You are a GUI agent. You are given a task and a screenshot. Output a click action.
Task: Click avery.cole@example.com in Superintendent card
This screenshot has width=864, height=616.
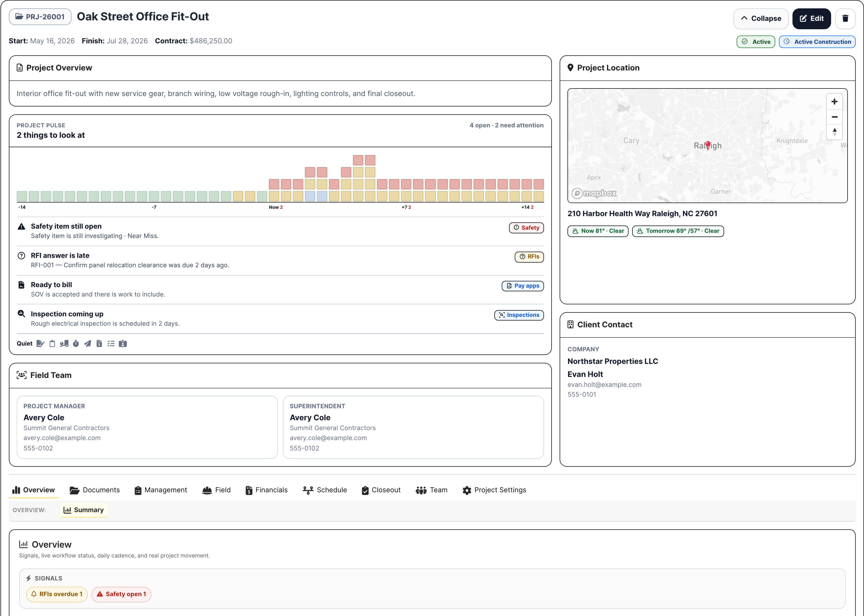tap(328, 438)
